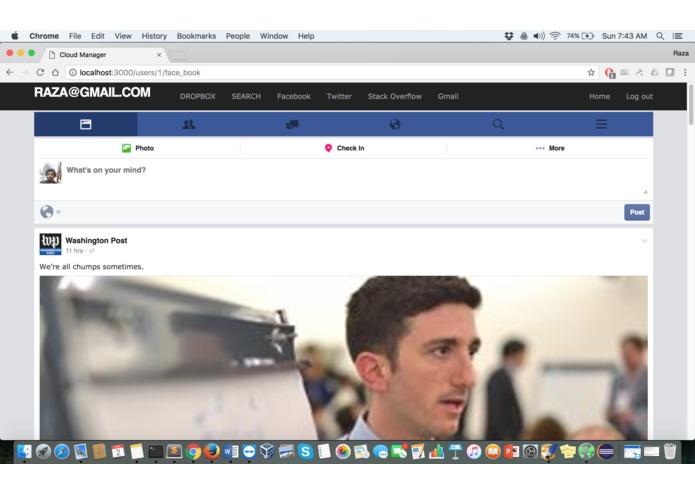This screenshot has height=494, width=695.
Task: Click the Spotlight search icon
Action: coord(660,36)
